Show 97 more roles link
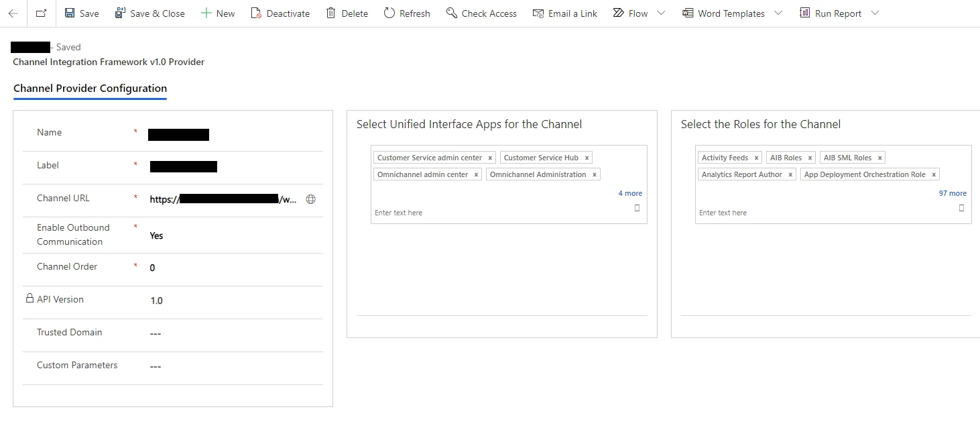The image size is (980, 438). click(x=953, y=193)
